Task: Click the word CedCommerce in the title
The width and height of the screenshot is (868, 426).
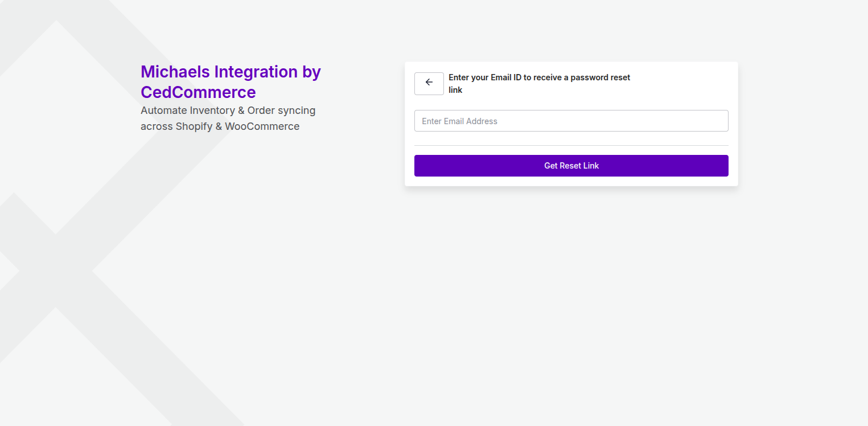Action: click(198, 92)
